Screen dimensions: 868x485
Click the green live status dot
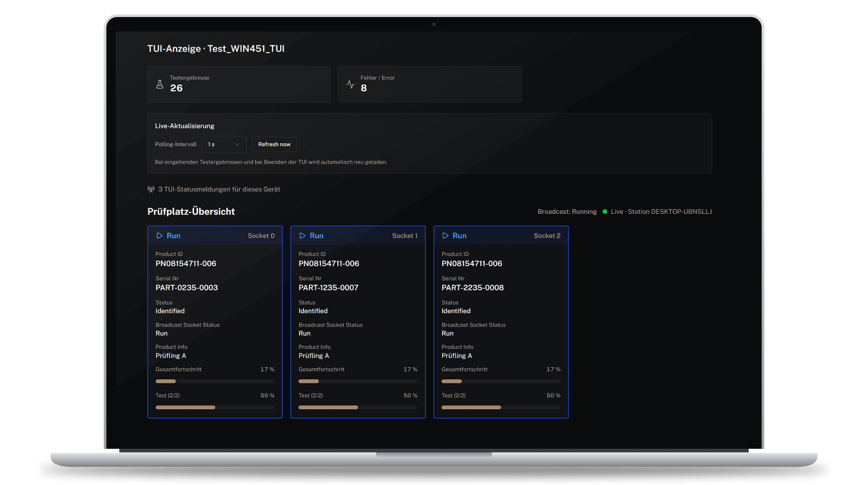pyautogui.click(x=605, y=211)
